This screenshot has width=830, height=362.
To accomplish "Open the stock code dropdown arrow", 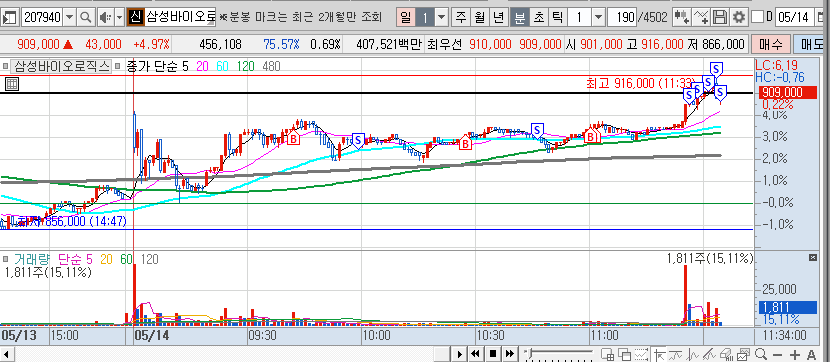I will click(x=70, y=17).
